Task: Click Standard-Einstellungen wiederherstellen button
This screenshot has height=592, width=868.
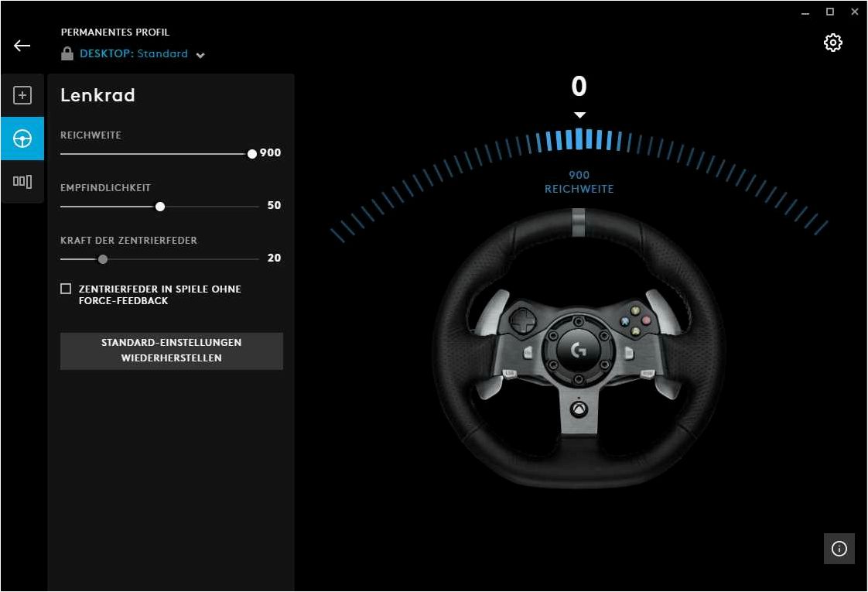Action: click(x=172, y=351)
